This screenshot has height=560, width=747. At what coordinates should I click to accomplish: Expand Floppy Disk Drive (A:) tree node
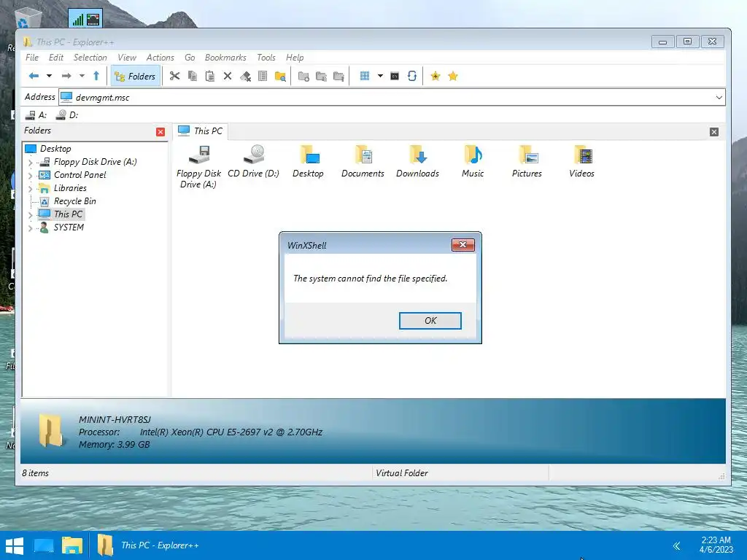coord(31,163)
